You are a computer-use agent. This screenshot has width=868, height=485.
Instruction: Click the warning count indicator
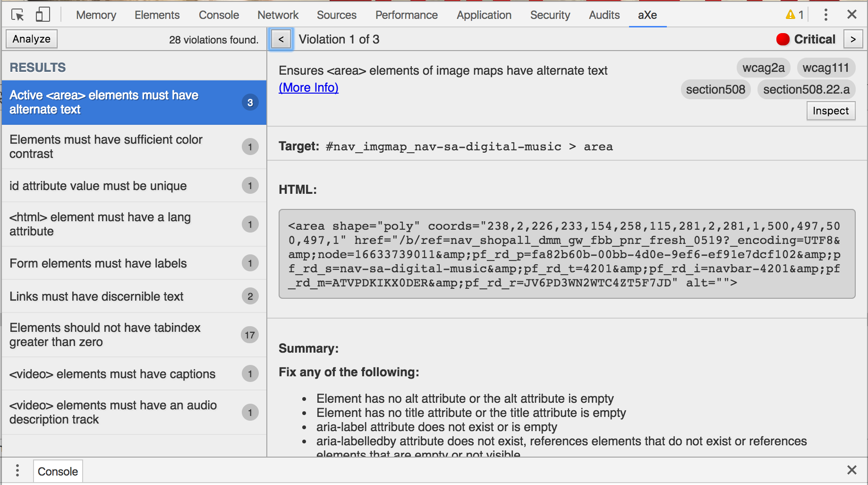tap(794, 15)
